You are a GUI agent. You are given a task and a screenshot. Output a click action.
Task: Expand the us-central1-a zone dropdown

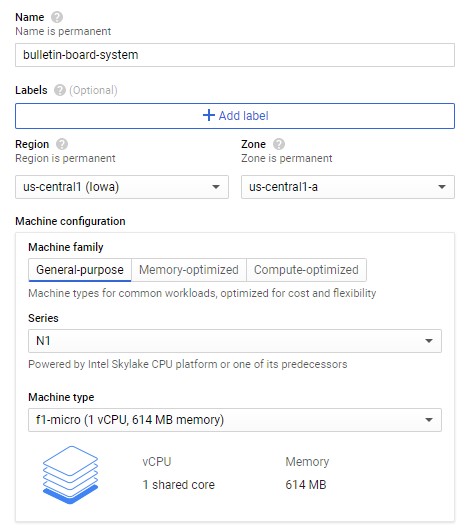click(348, 187)
